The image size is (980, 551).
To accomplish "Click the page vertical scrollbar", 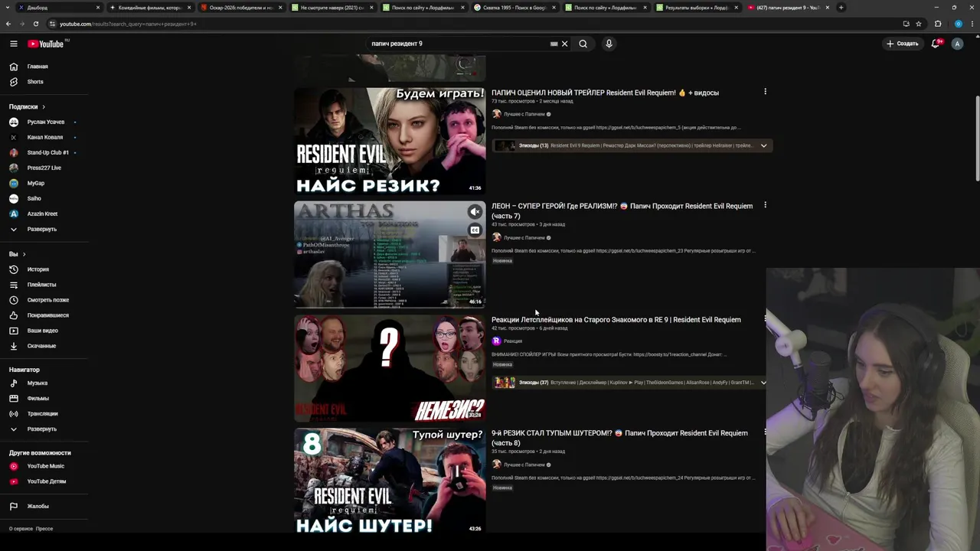I will 976,138.
